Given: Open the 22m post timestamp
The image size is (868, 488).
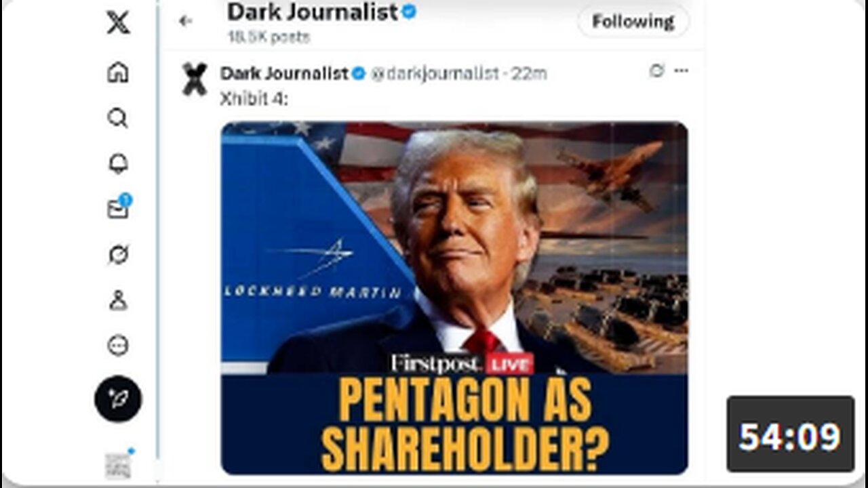Looking at the screenshot, I should 529,73.
